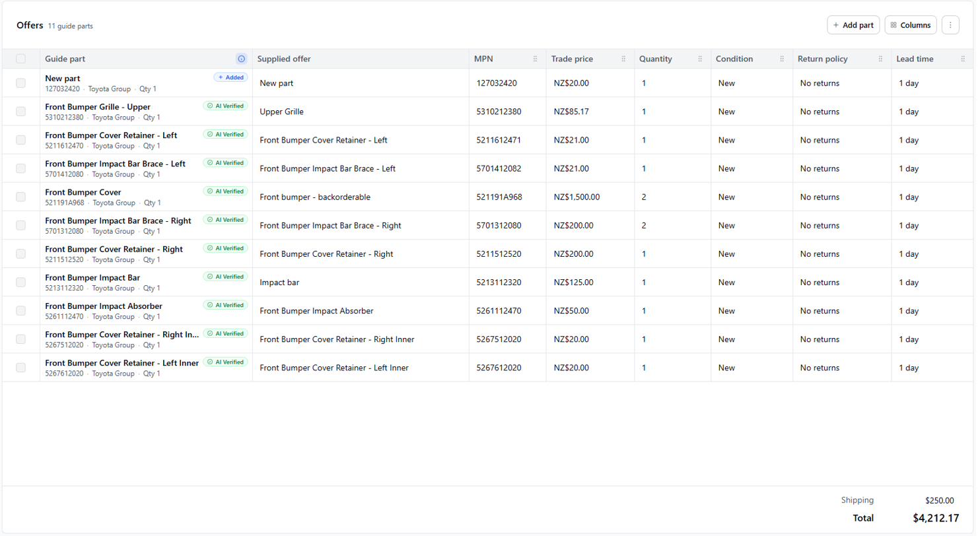Check the Front Bumper Impact Bar Brace - Left checkbox
Viewport: 980px width, 536px height.
(x=20, y=168)
